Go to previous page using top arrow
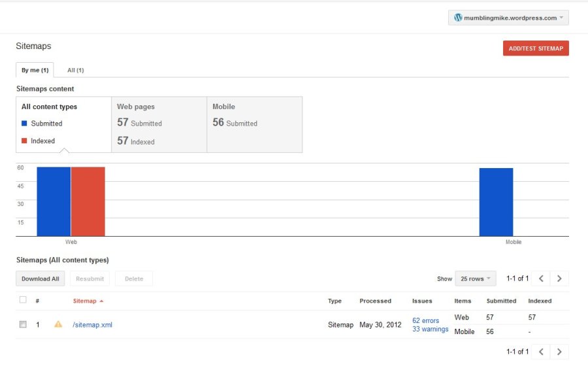The image size is (588, 372). click(541, 279)
